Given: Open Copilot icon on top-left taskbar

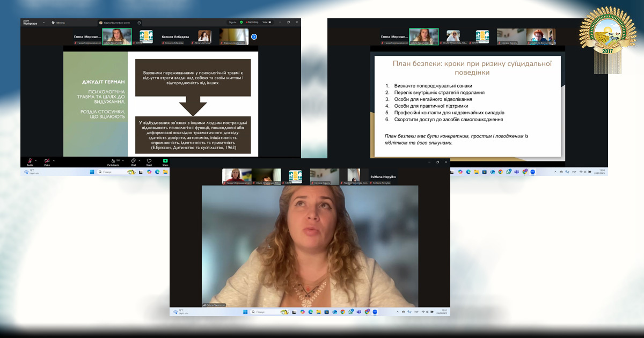Looking at the screenshot, I should coord(149,172).
